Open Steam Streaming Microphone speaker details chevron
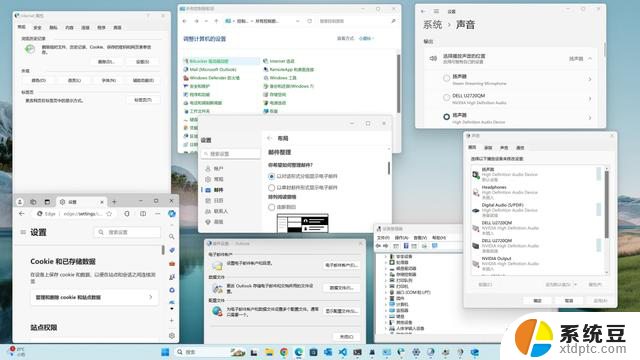This screenshot has width=640, height=360. (x=590, y=79)
